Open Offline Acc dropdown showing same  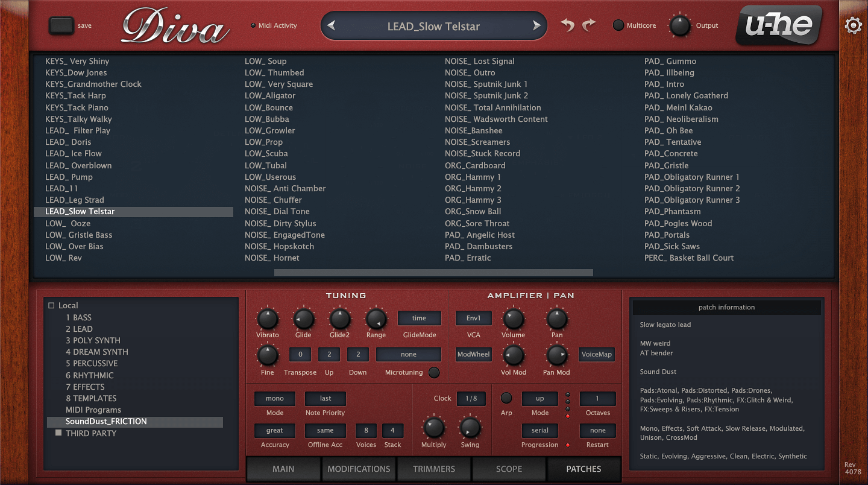(325, 431)
